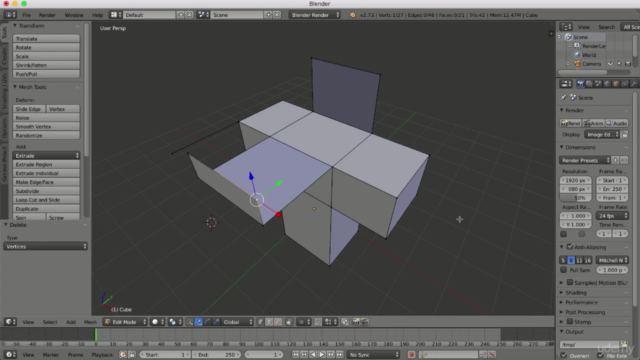Image resolution: width=640 pixels, height=360 pixels.
Task: Toggle the Camera selectability cursor icon
Action: 619,64
